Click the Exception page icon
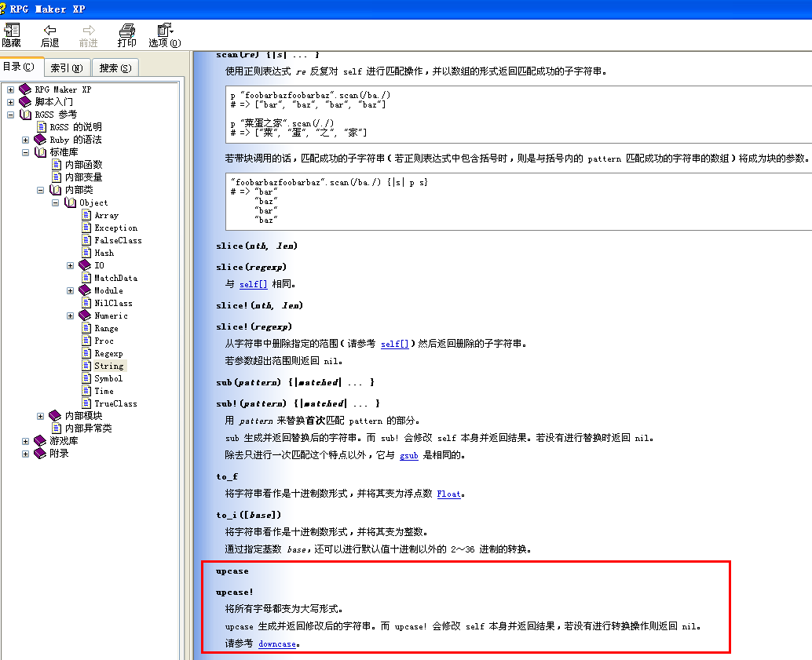Screen dimensions: 812x660 pyautogui.click(x=86, y=228)
